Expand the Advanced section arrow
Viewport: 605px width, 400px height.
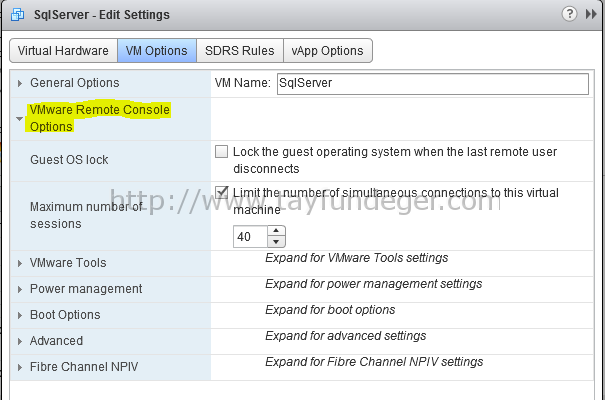tap(20, 341)
